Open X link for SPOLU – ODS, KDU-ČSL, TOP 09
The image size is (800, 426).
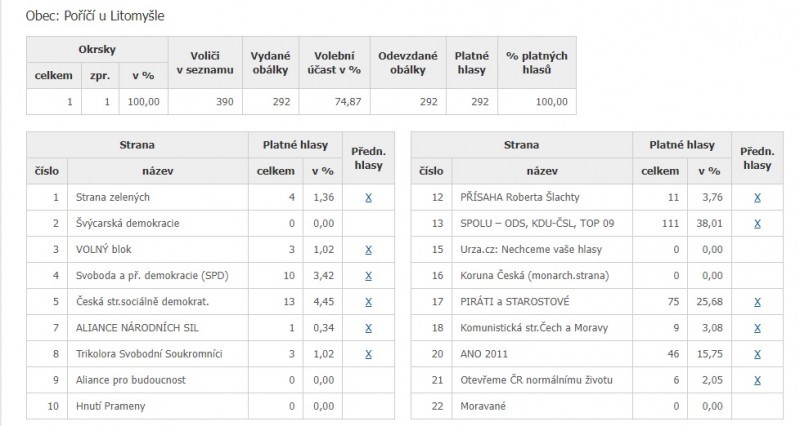(757, 223)
